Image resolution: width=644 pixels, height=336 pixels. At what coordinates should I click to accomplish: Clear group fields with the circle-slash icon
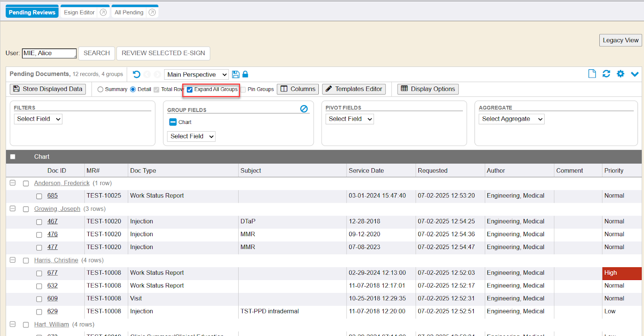point(304,109)
